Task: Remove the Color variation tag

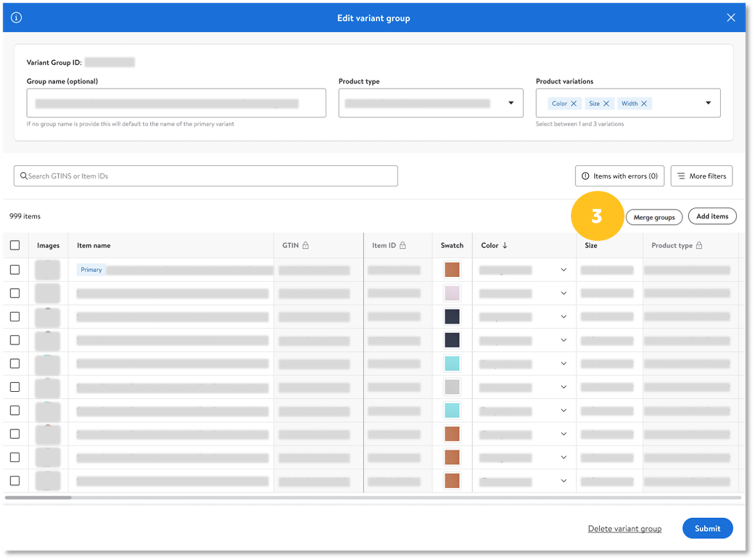Action: tap(574, 104)
